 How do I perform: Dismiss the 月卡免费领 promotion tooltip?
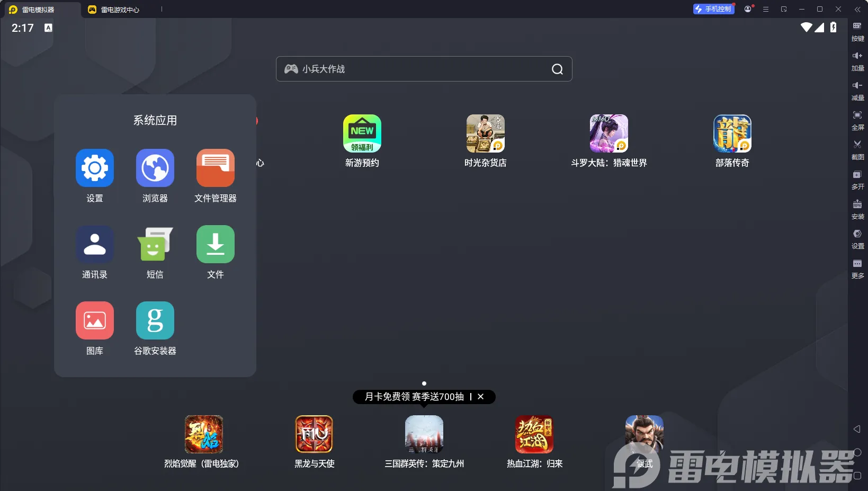click(481, 397)
